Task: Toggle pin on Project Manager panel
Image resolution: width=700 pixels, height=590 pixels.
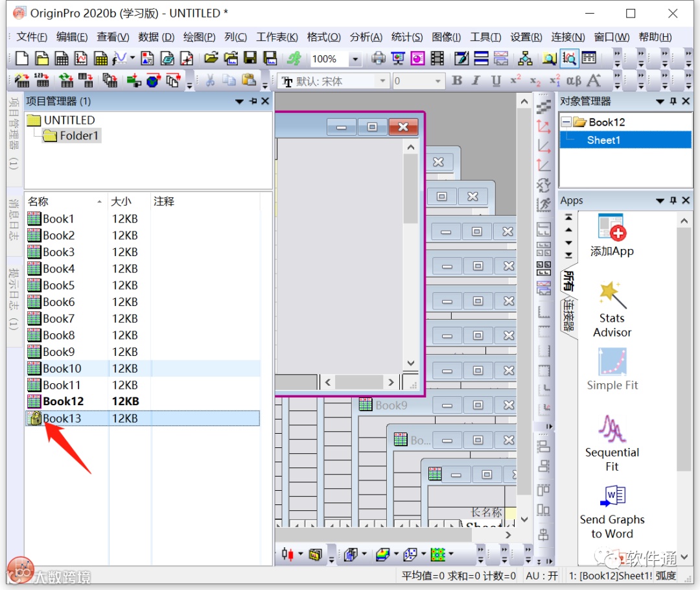Action: 253,101
